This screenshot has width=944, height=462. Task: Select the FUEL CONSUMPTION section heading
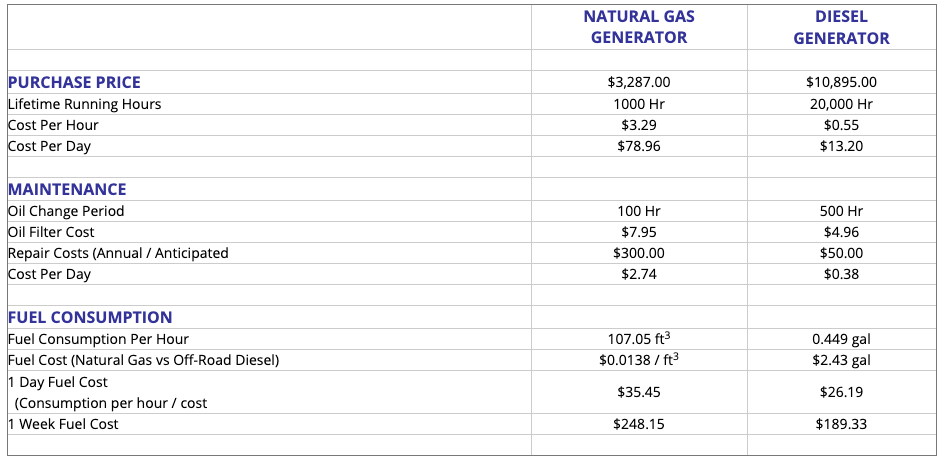coord(90,317)
